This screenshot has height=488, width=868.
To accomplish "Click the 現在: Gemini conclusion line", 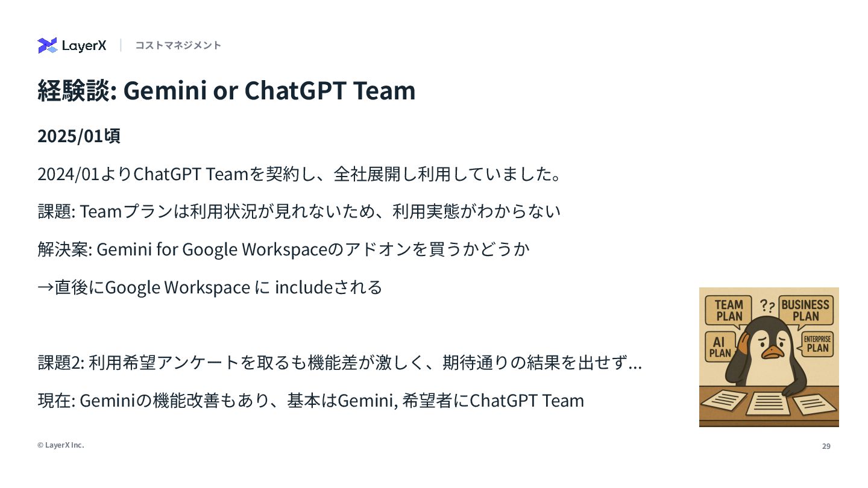I will [x=310, y=400].
